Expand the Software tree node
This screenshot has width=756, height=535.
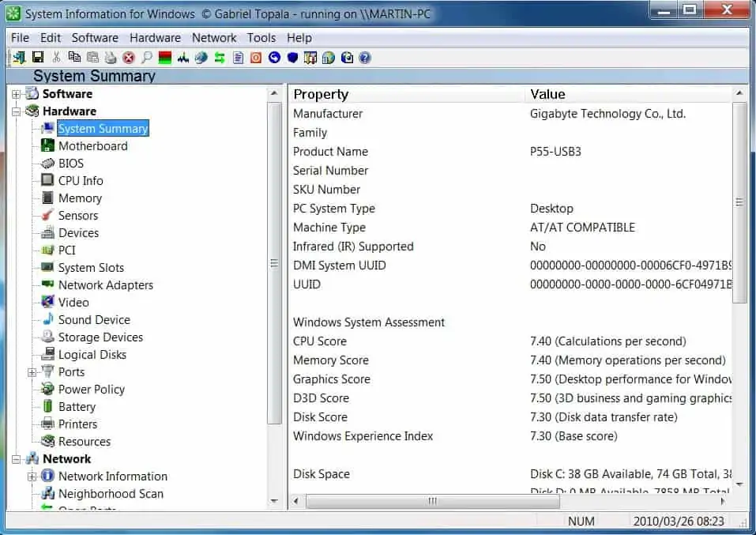pos(16,94)
